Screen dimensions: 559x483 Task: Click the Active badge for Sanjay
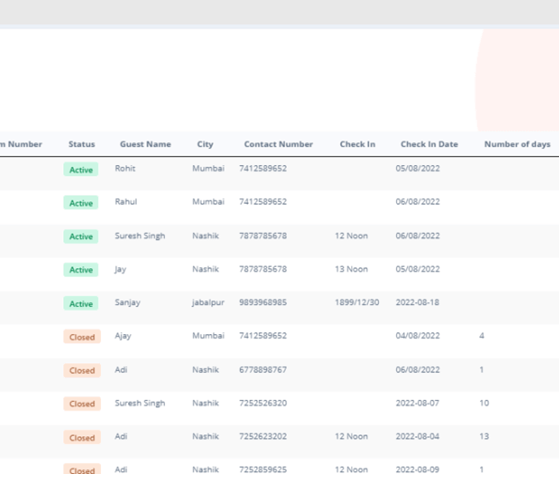coord(81,303)
